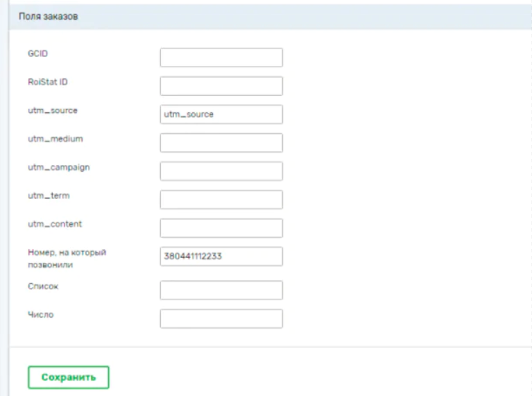Image resolution: width=532 pixels, height=396 pixels.
Task: Click the GCID field label text
Action: point(37,53)
